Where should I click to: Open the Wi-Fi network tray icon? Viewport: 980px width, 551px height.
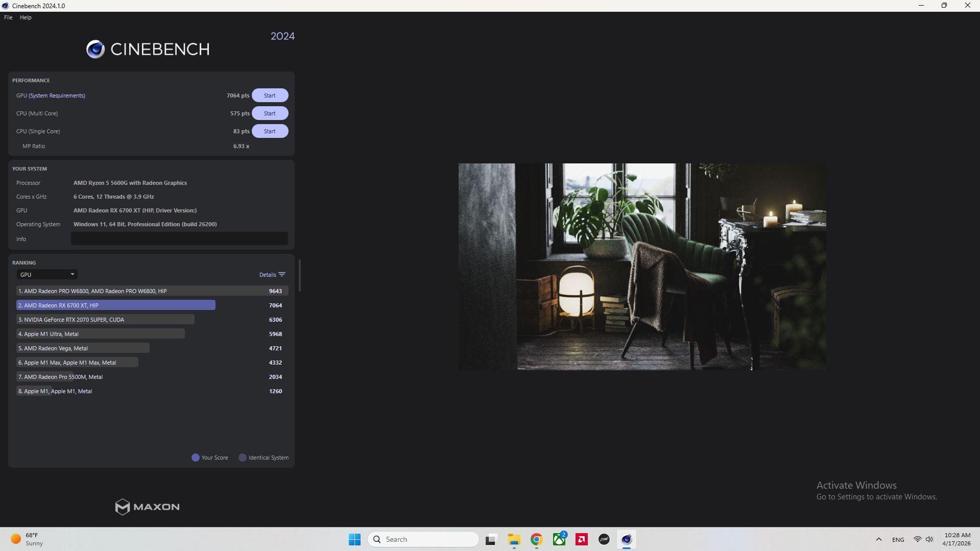click(917, 539)
